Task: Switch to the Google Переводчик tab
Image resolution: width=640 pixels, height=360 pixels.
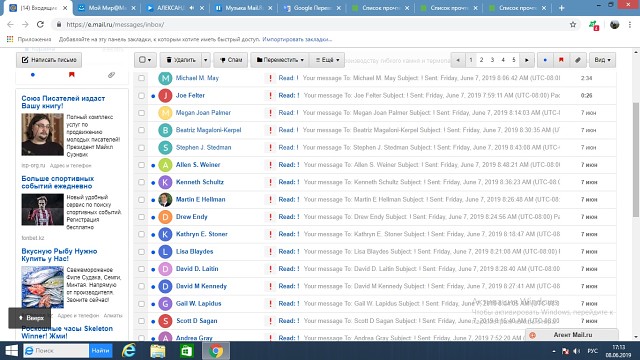Action: coord(312,8)
